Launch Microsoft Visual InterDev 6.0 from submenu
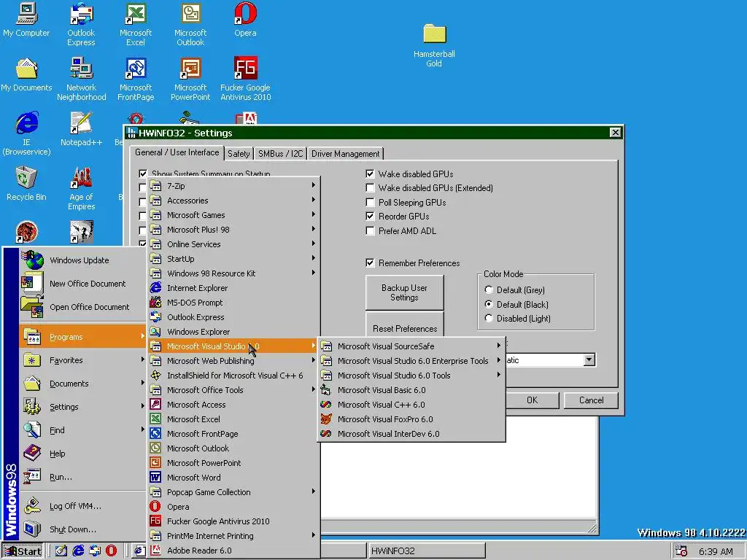 tap(412, 434)
